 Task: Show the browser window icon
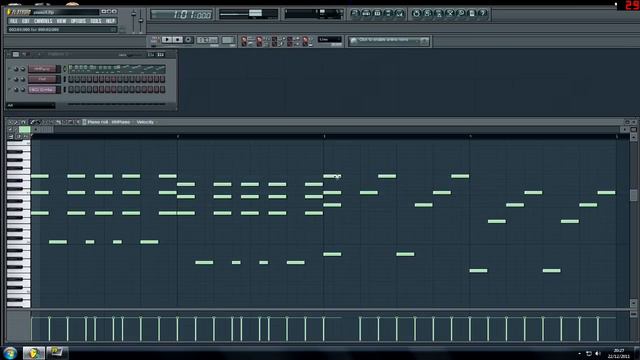coord(389,13)
